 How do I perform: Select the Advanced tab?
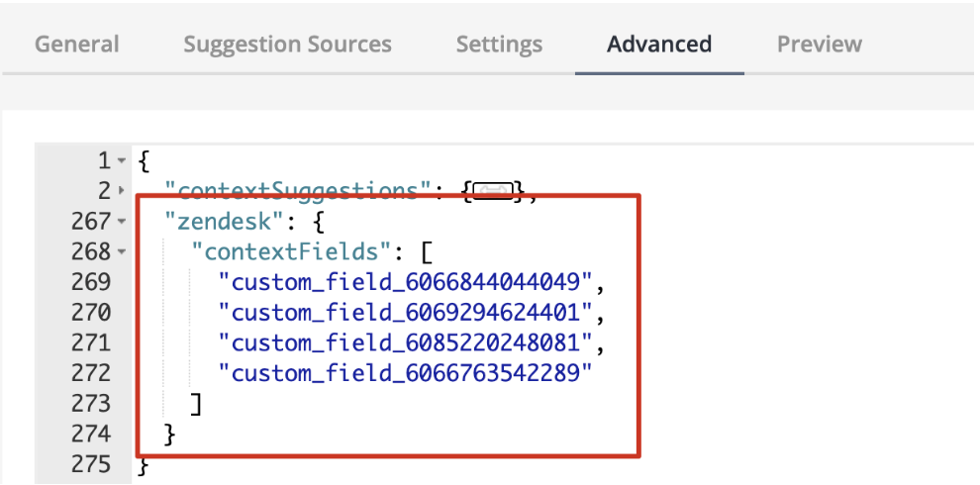pos(659,44)
